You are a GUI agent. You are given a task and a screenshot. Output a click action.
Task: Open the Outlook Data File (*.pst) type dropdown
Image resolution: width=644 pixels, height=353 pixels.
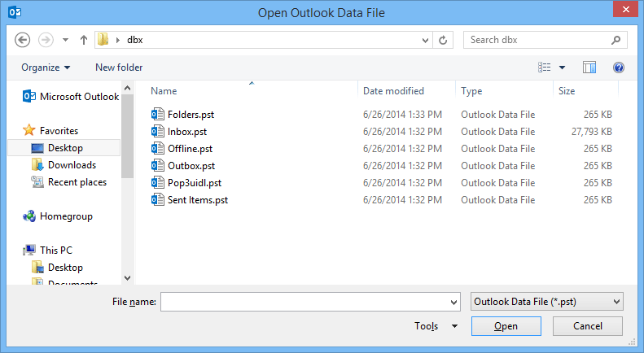point(546,302)
